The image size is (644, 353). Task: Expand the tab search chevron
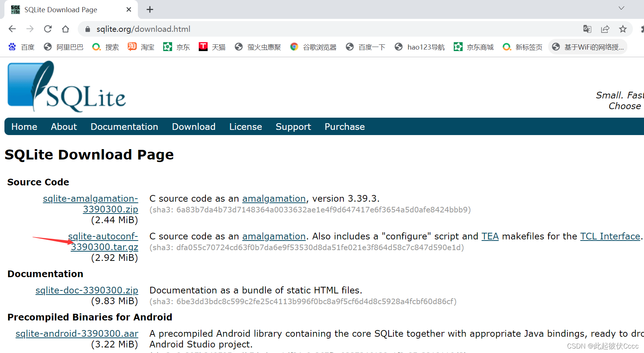621,8
